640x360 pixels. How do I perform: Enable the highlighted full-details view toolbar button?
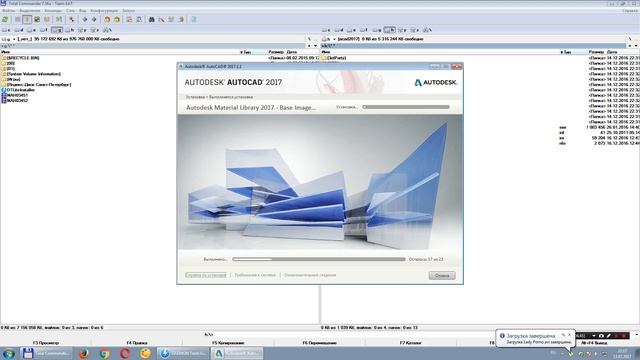pos(27,19)
